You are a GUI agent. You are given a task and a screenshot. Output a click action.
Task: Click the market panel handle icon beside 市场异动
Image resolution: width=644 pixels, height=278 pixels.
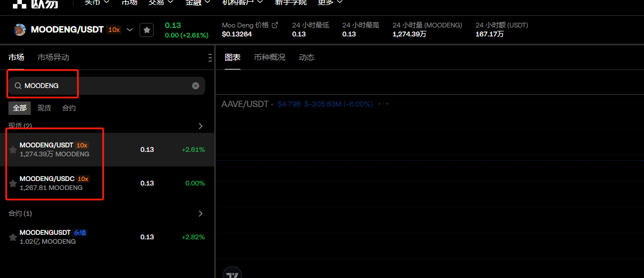(x=210, y=58)
